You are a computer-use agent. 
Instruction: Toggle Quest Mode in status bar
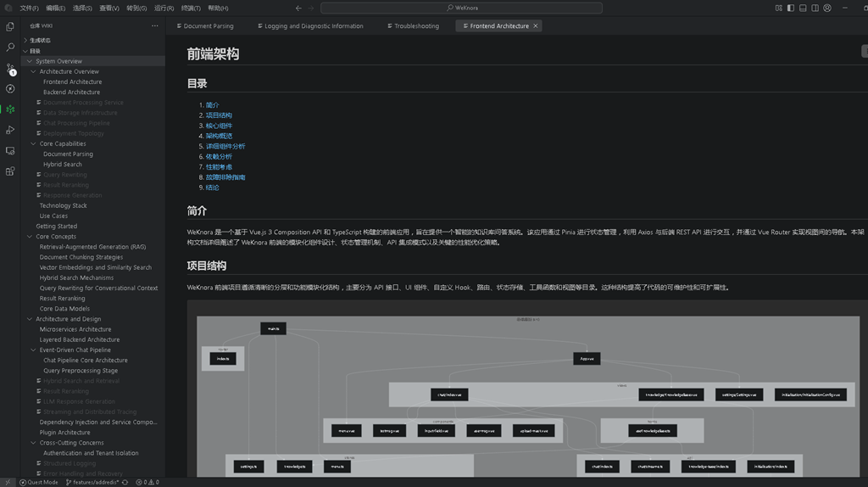pyautogui.click(x=39, y=482)
